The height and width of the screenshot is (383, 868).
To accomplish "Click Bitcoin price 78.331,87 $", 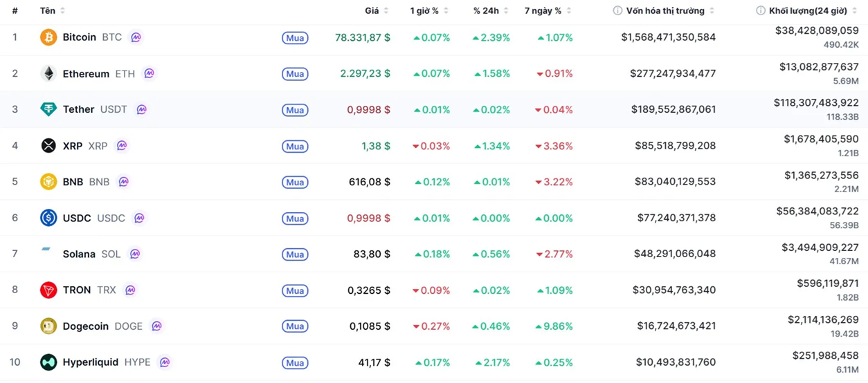I will [x=363, y=37].
